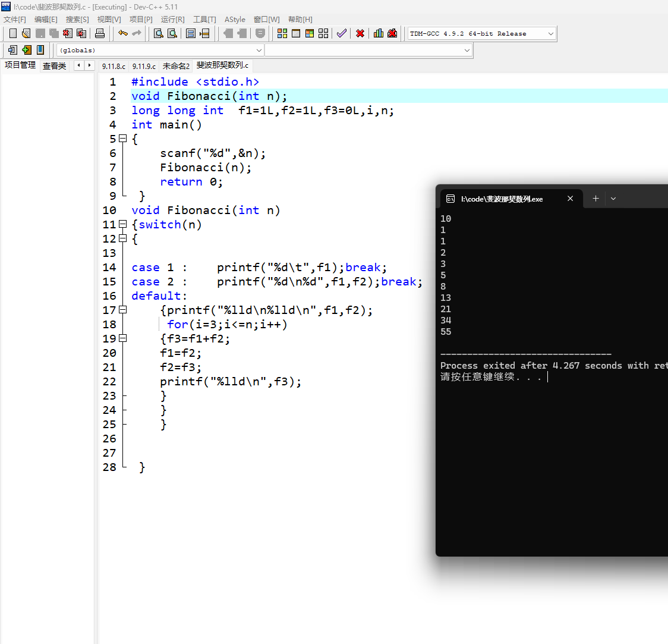Switch to the 未命名2 file tab
The width and height of the screenshot is (668, 644).
(176, 66)
